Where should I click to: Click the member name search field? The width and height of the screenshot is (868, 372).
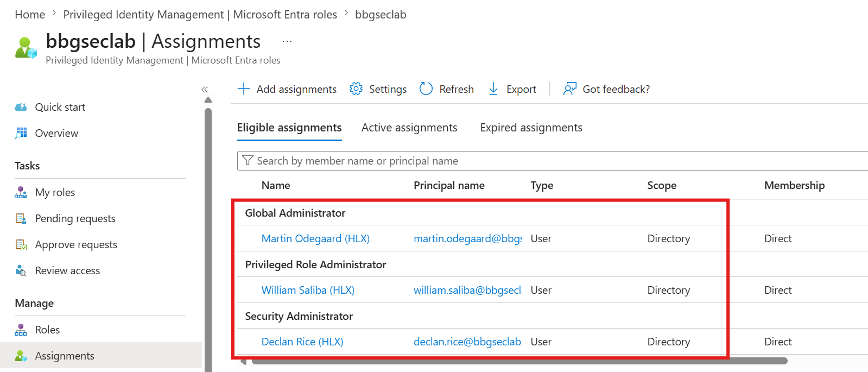[553, 161]
